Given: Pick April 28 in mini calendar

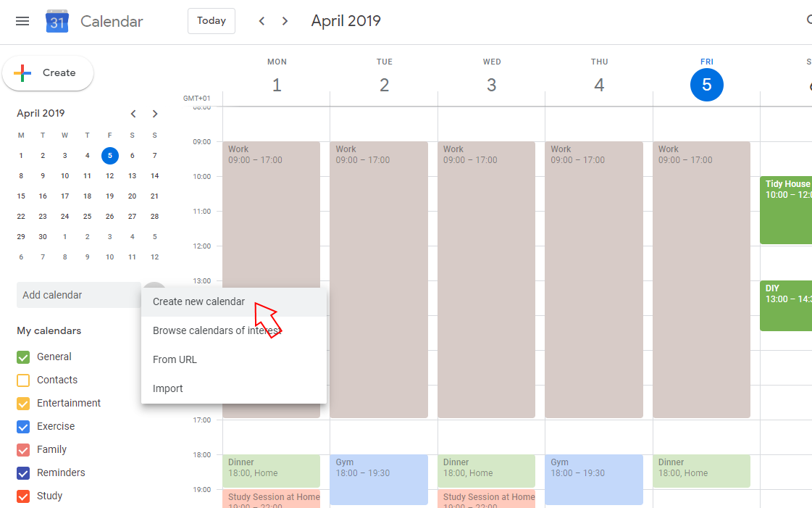Looking at the screenshot, I should pos(154,217).
